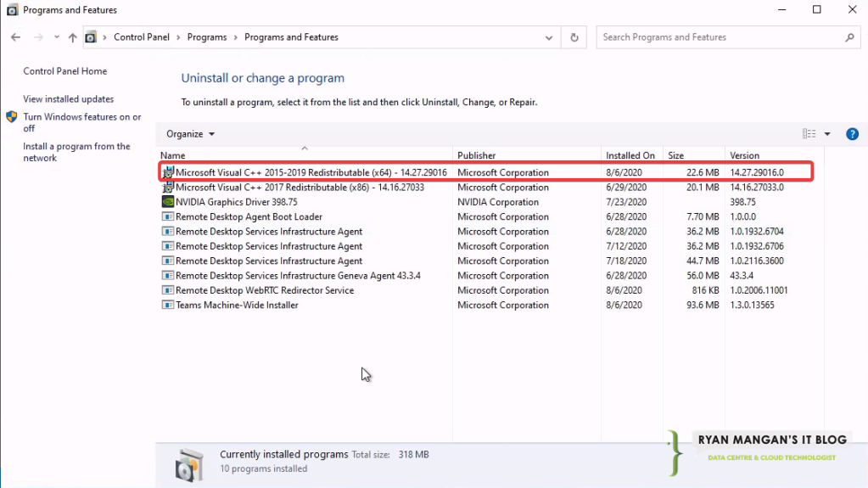Open Turn Windows features on or off
Screen dimensions: 868x488
point(82,122)
